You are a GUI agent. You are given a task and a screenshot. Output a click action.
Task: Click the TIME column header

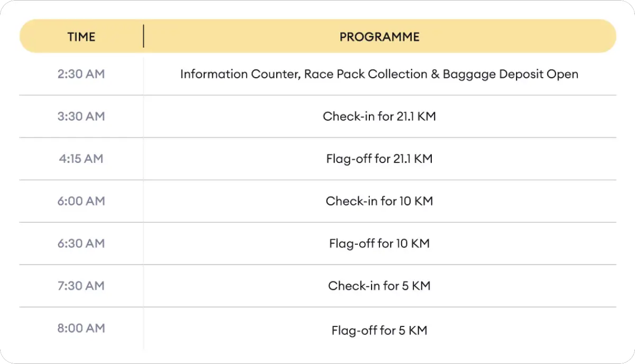tap(81, 37)
